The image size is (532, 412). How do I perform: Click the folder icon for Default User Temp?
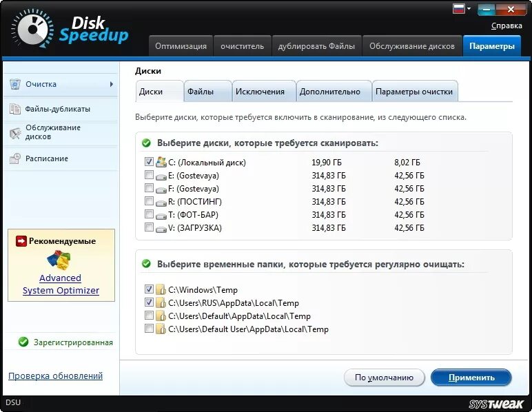click(161, 329)
